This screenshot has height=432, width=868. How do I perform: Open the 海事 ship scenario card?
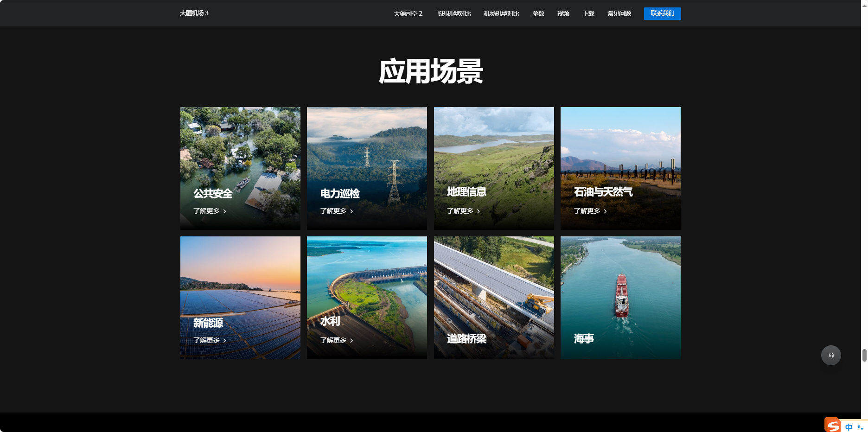click(620, 298)
